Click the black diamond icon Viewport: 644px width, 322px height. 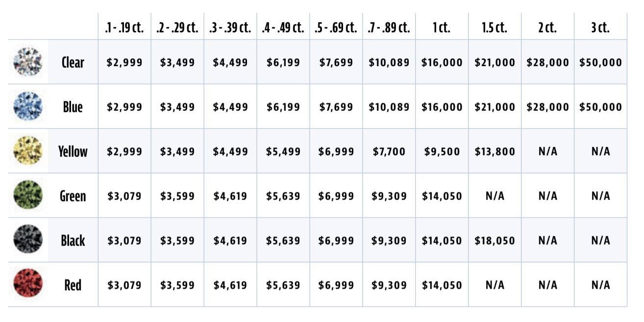tap(28, 240)
